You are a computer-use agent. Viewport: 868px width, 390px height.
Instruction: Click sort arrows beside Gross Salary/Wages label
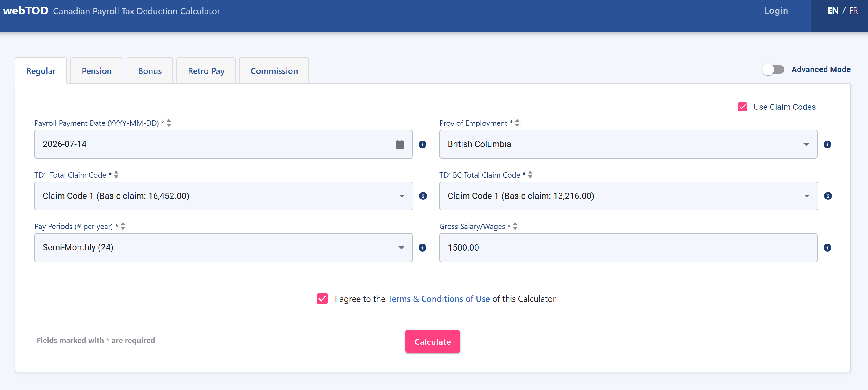[x=515, y=226]
